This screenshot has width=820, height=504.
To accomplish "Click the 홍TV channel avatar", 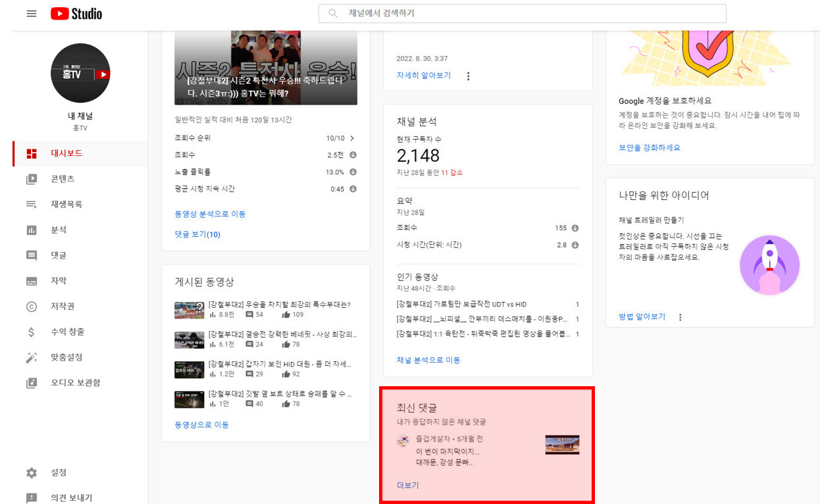I will [x=80, y=73].
